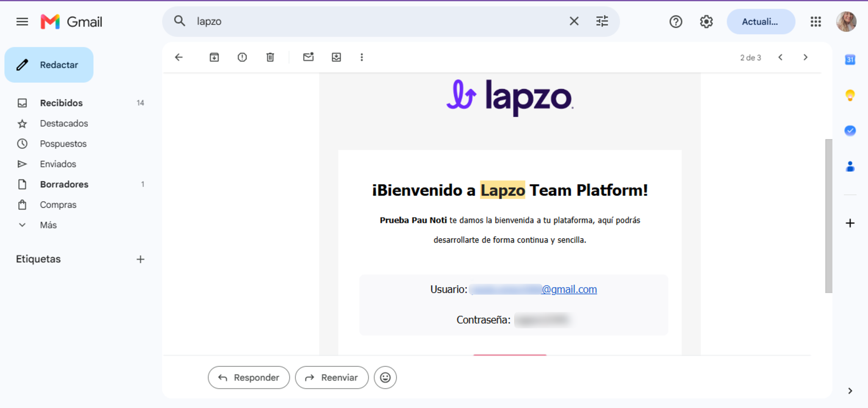Open the Help question mark icon
The width and height of the screenshot is (868, 408).
click(x=676, y=22)
